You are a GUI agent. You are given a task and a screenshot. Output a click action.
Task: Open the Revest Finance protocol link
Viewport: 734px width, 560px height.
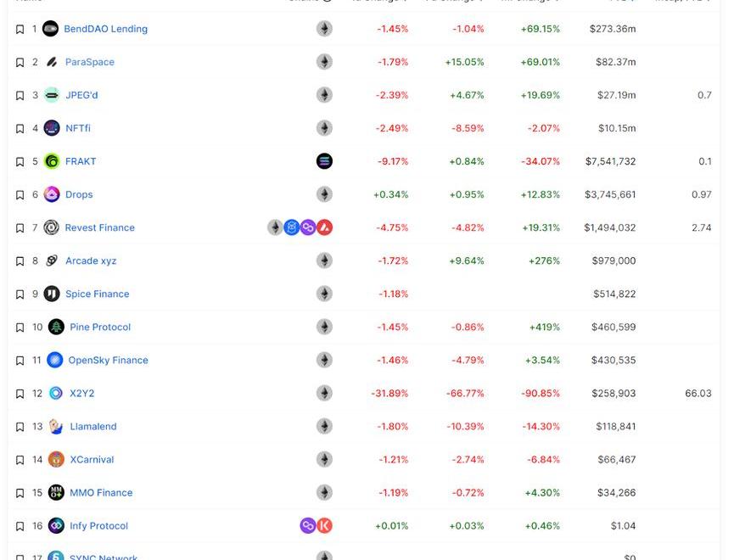point(99,227)
